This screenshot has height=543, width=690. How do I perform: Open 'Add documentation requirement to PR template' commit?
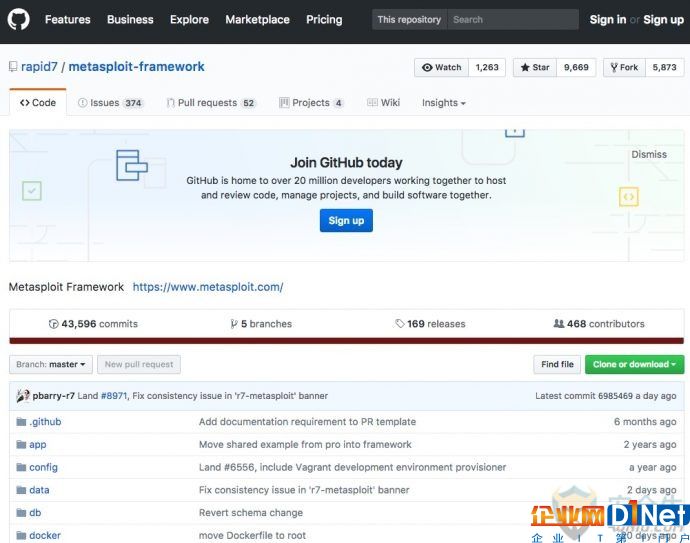(x=307, y=422)
